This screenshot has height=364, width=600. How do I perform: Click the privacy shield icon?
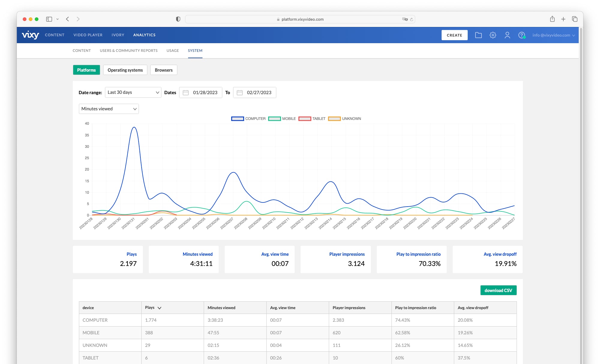point(178,19)
